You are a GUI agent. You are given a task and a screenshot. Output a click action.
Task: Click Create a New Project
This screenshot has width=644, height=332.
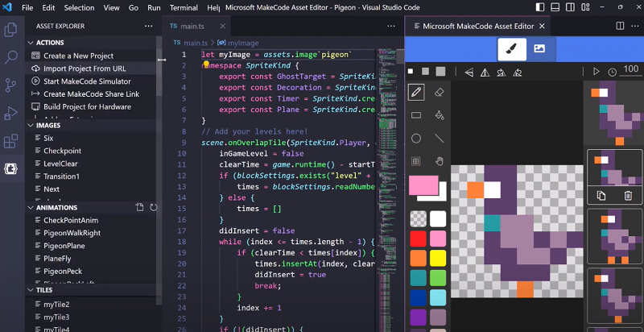click(78, 56)
